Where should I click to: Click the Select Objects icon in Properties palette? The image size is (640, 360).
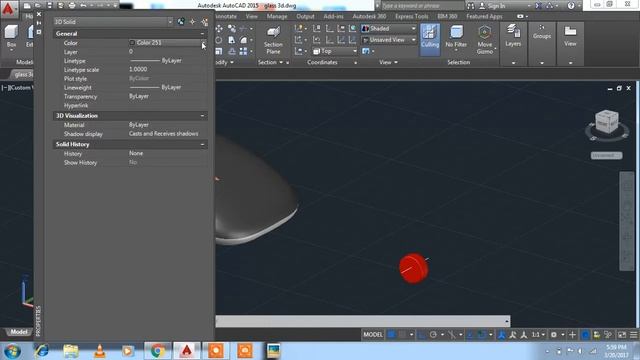(x=192, y=22)
